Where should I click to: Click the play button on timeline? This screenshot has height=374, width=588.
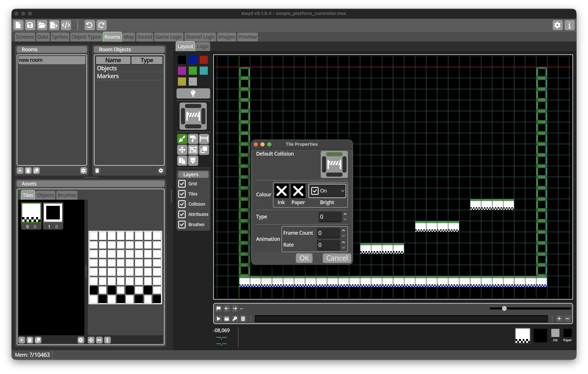coord(219,319)
